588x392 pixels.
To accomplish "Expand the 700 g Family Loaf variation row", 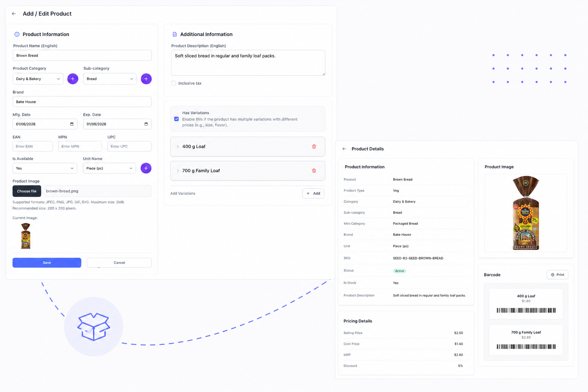I will coord(178,171).
